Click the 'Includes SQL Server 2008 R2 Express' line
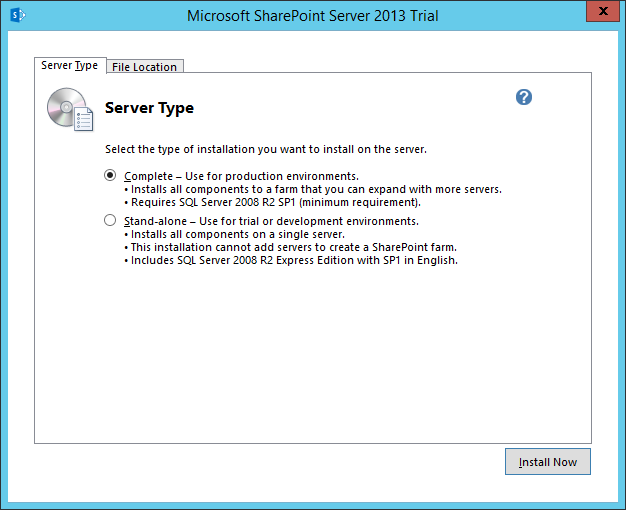Viewport: 626px width, 510px height. (x=294, y=260)
